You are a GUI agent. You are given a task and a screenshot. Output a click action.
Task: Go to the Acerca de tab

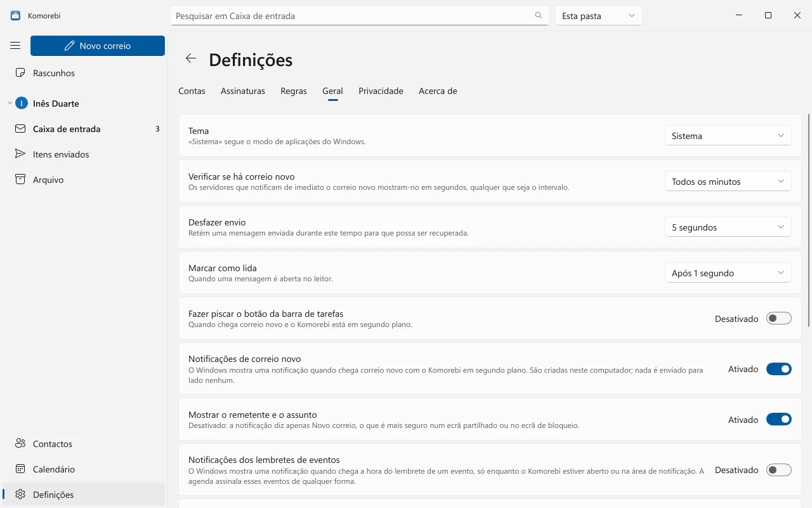438,91
